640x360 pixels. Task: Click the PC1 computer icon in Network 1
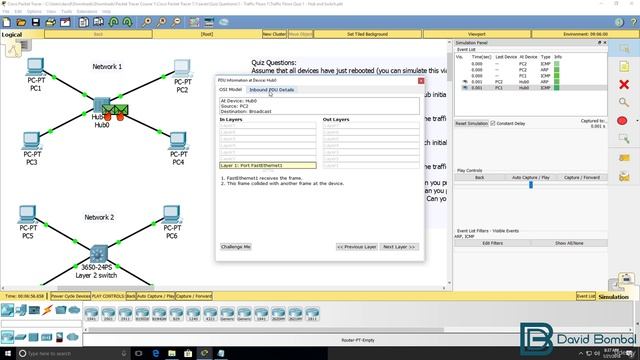[35, 67]
